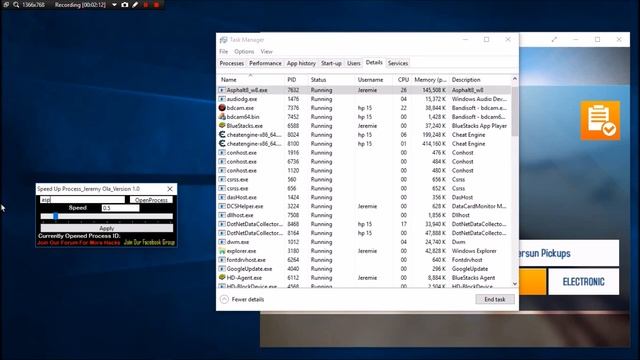This screenshot has width=640, height=360.
Task: Click the Cheat Engine icon for PID 8100
Action: [x=222, y=144]
